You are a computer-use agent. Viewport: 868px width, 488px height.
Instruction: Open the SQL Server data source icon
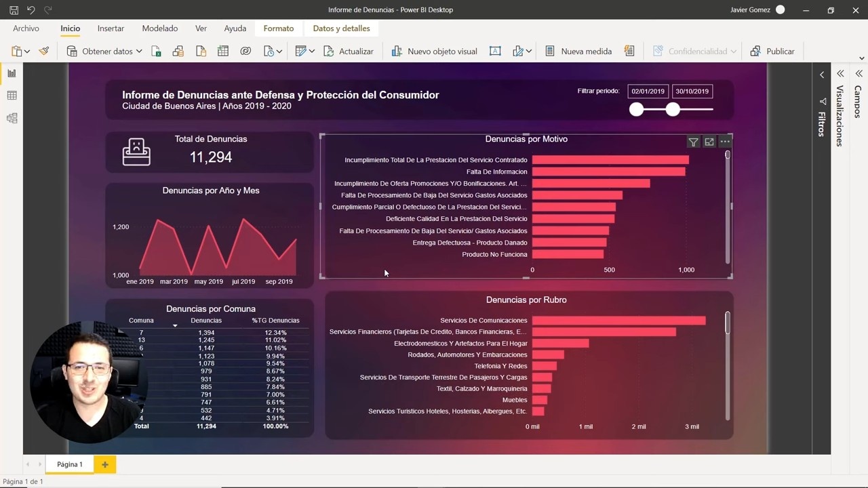[201, 51]
